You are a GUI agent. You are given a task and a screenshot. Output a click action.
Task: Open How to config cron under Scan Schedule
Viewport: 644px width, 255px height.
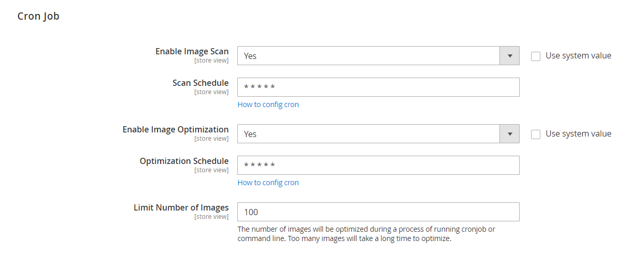click(268, 104)
